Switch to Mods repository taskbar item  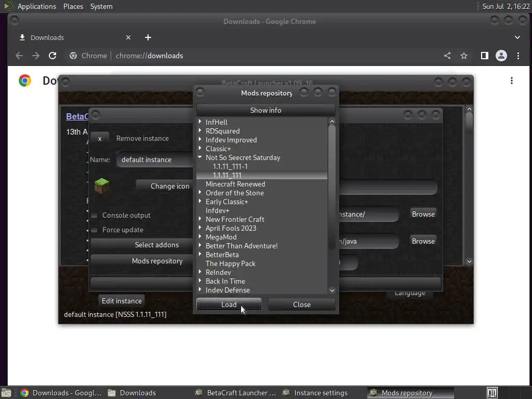(x=410, y=393)
